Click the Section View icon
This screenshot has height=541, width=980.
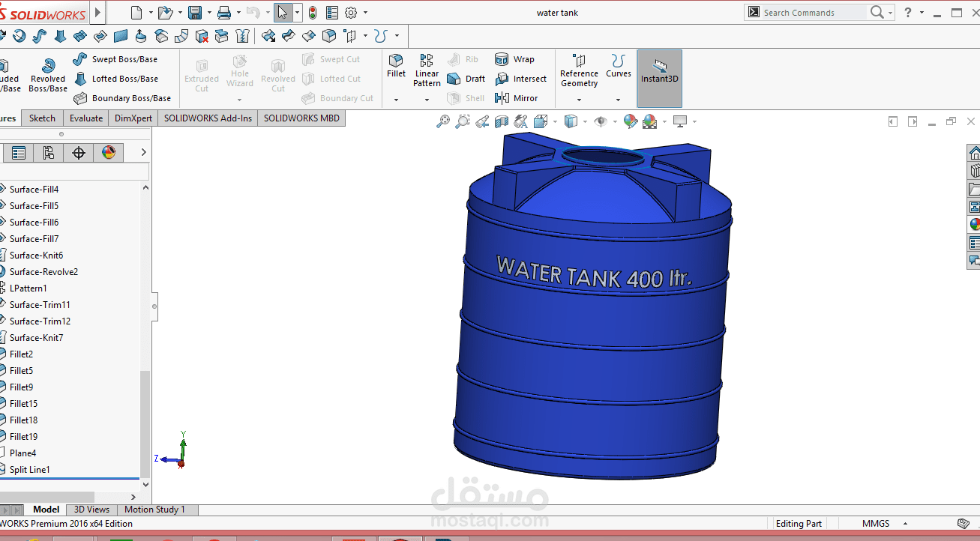[502, 121]
